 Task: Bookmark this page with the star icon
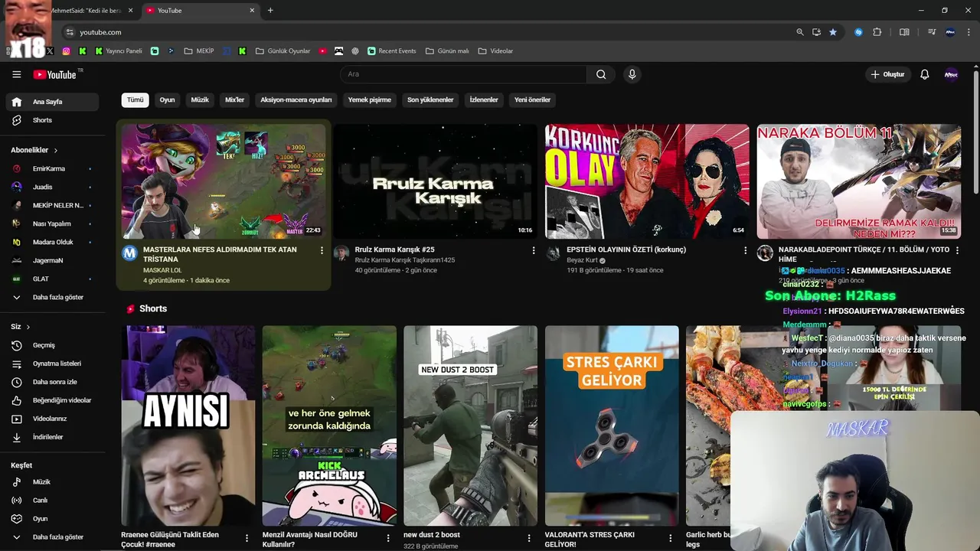(833, 32)
